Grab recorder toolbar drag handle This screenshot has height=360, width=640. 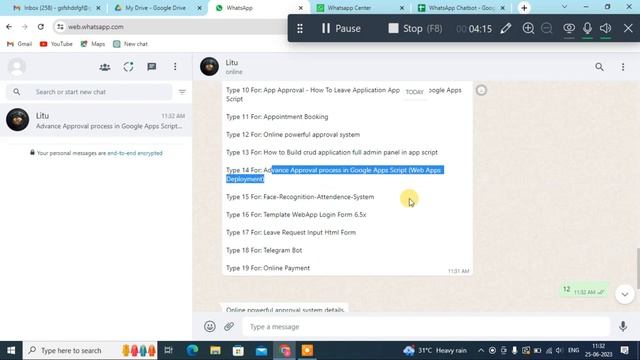pos(300,28)
